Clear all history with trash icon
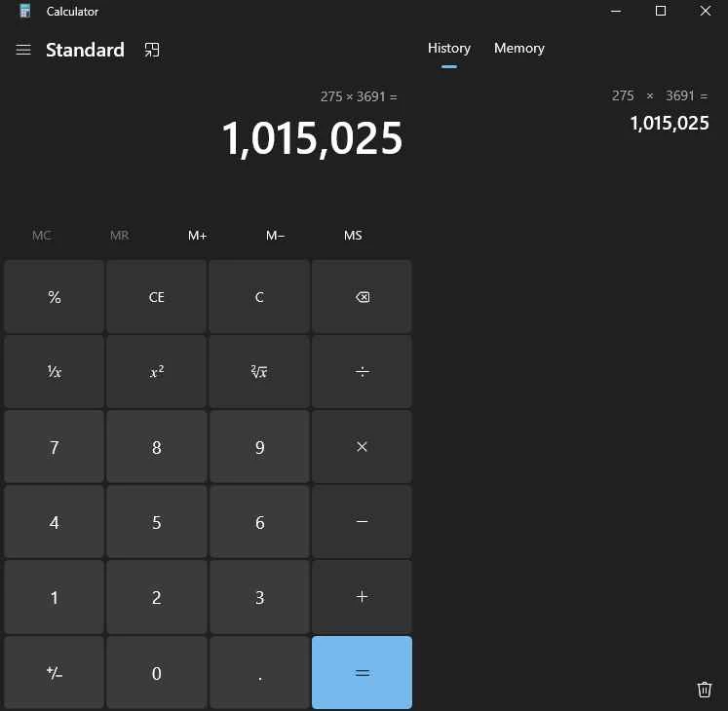Image resolution: width=728 pixels, height=711 pixels. [x=705, y=689]
